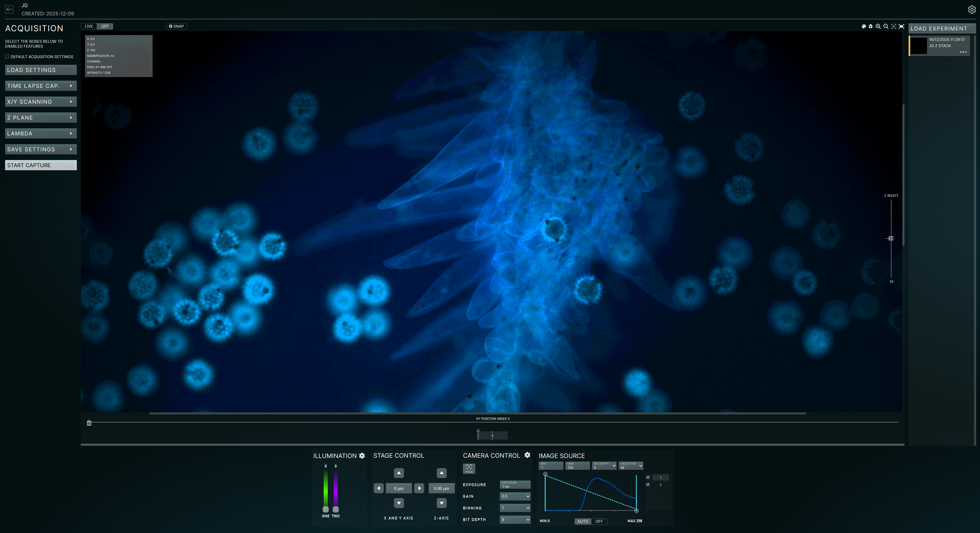Viewport: 980px width, 533px height.
Task: Select the 3D cube view icon
Action: point(871,27)
